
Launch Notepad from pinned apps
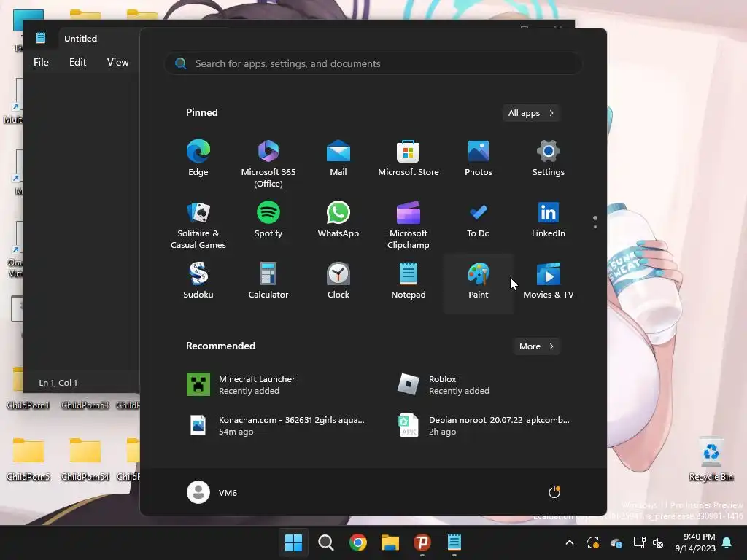[x=409, y=281]
